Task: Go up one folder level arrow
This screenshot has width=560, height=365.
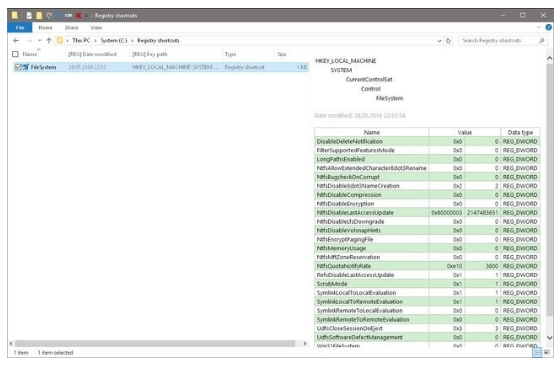Action: (x=49, y=41)
